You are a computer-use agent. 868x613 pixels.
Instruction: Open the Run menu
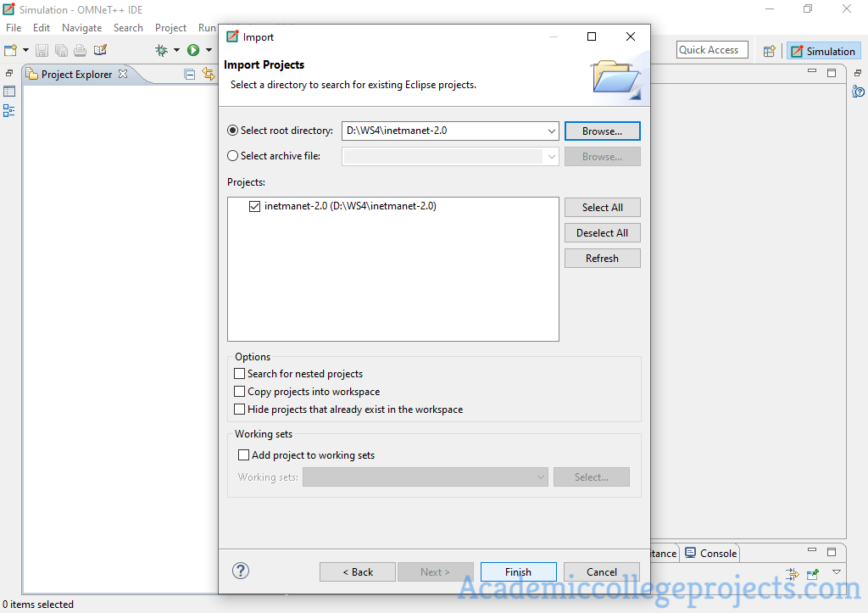tap(207, 28)
